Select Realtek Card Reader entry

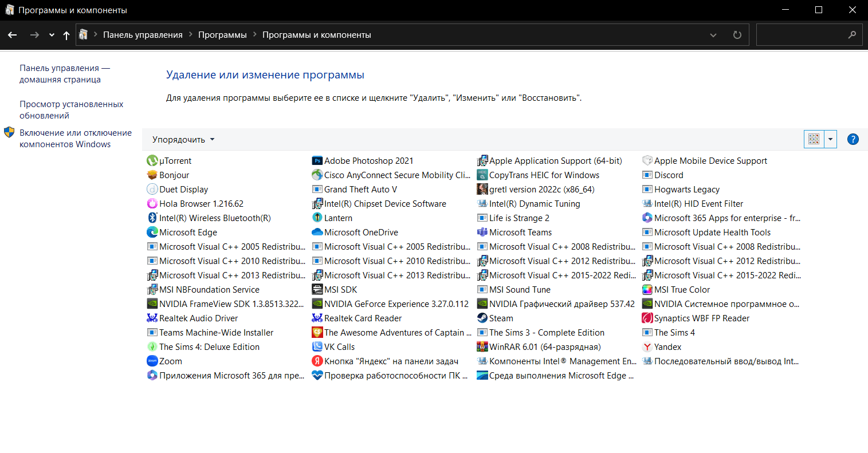357,318
